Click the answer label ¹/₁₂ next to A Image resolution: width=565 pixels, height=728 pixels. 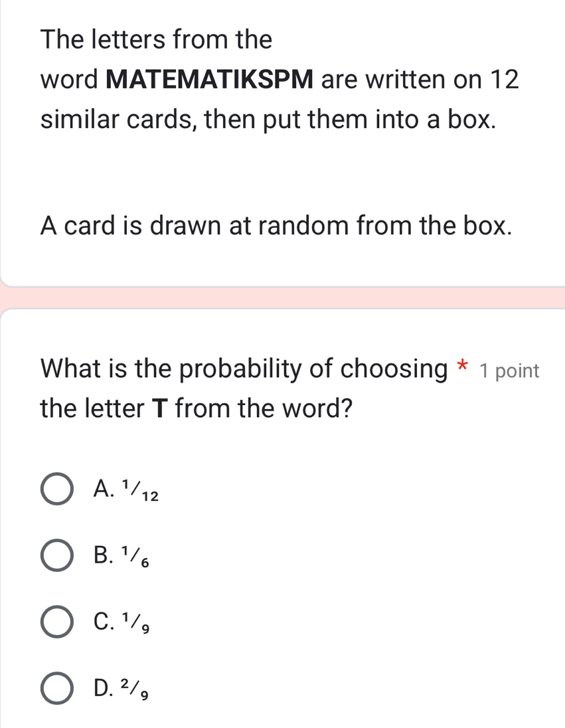pos(139,489)
